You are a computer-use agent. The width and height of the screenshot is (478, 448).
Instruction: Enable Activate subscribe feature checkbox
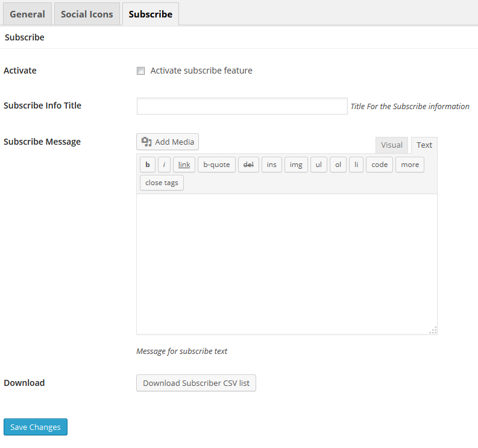pos(140,71)
